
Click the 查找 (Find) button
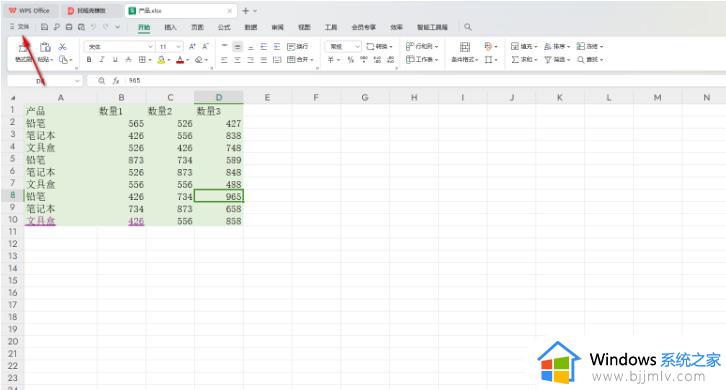(x=590, y=60)
